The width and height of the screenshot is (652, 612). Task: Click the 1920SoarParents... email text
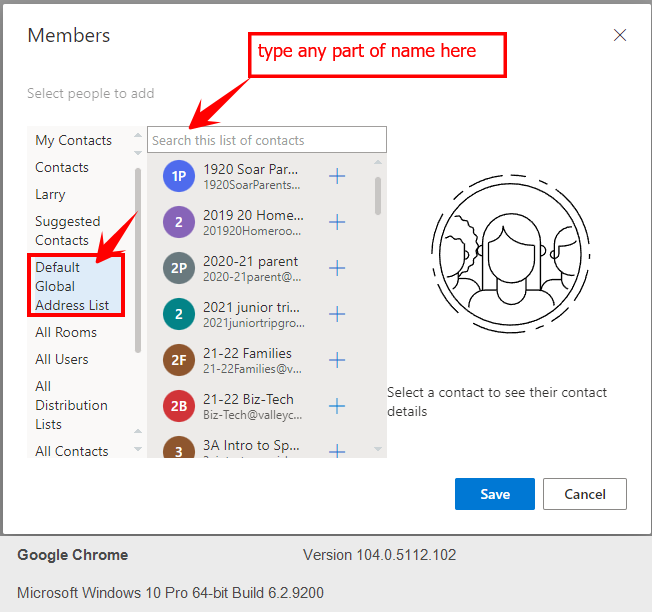pyautogui.click(x=252, y=185)
